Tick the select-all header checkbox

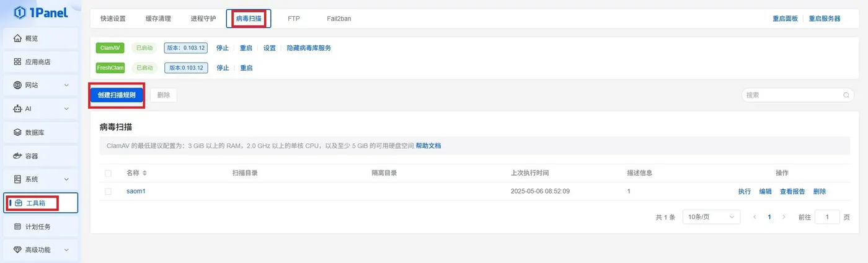click(108, 173)
